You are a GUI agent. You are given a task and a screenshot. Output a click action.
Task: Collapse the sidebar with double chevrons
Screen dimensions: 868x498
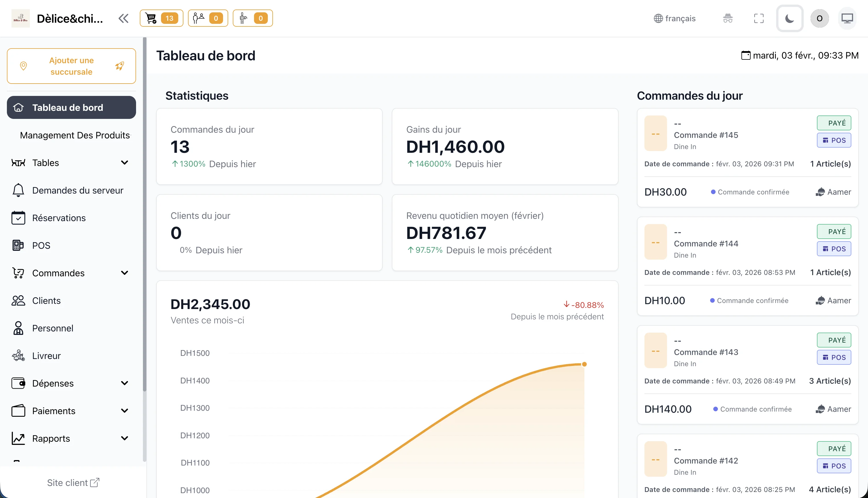(123, 18)
